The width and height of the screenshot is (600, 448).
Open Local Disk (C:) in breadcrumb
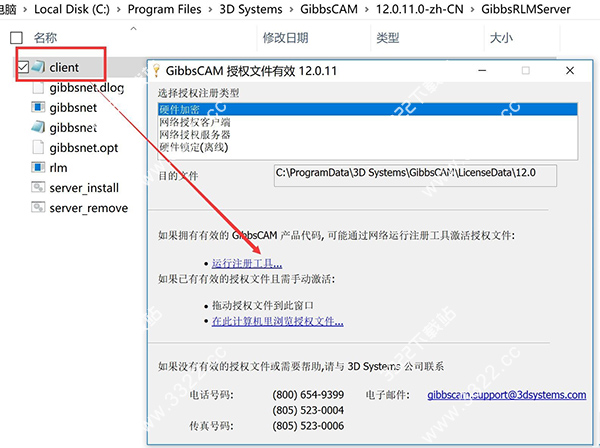point(72,9)
